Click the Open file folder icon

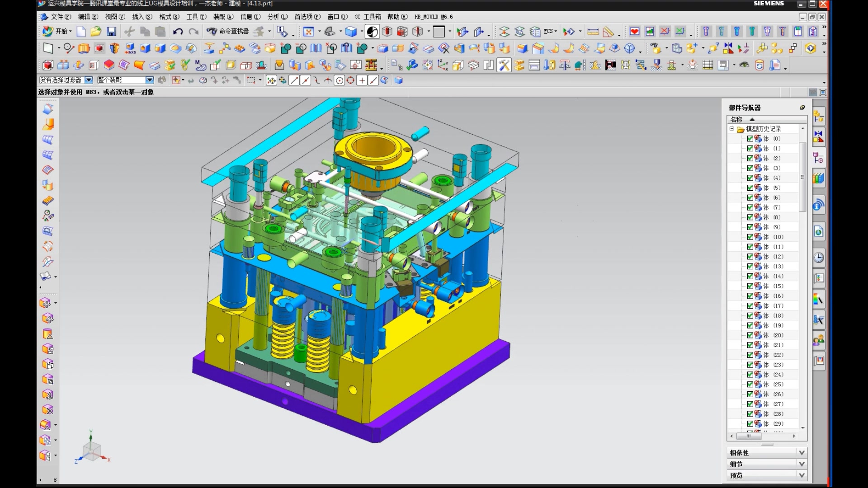tap(96, 31)
